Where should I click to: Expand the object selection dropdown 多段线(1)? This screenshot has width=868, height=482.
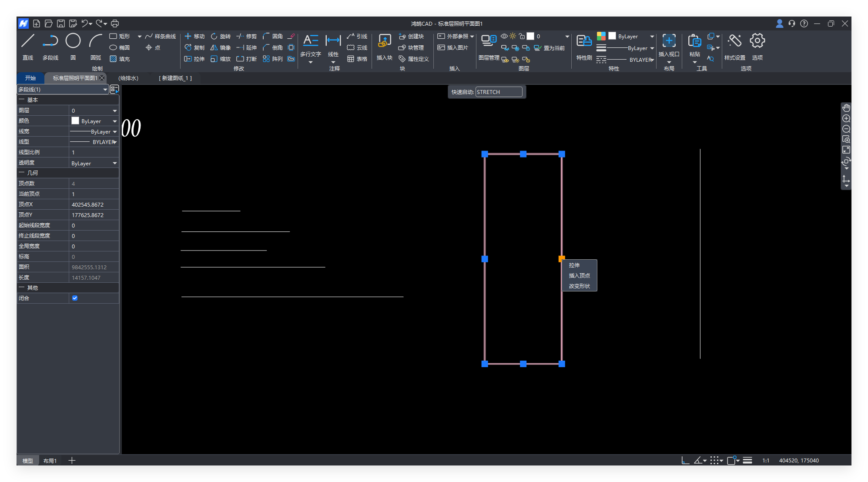coord(105,89)
